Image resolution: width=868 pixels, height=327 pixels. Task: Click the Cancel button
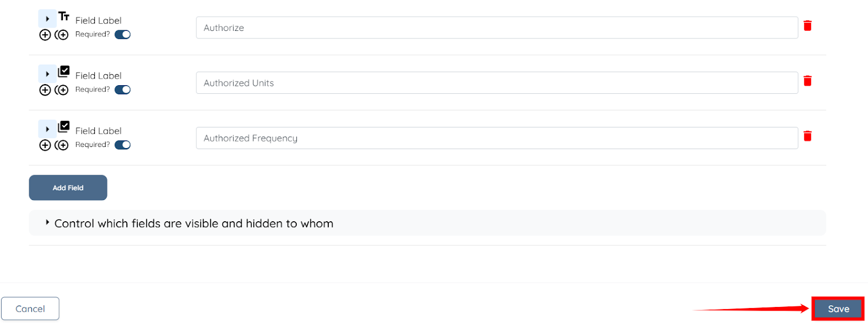click(x=30, y=309)
